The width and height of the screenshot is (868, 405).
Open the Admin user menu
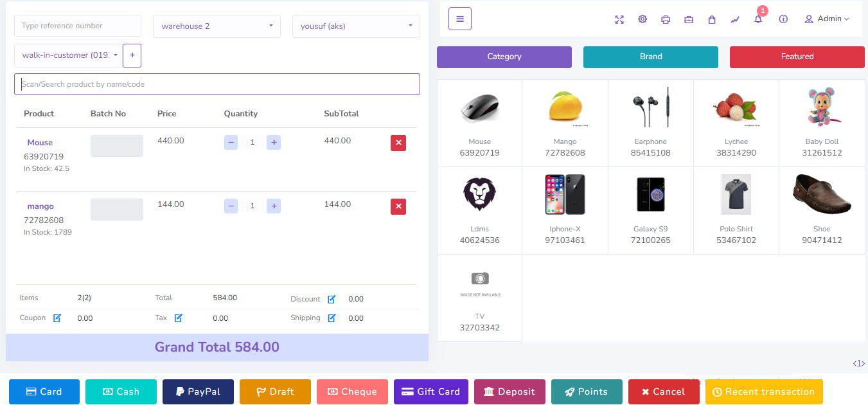[x=827, y=19]
